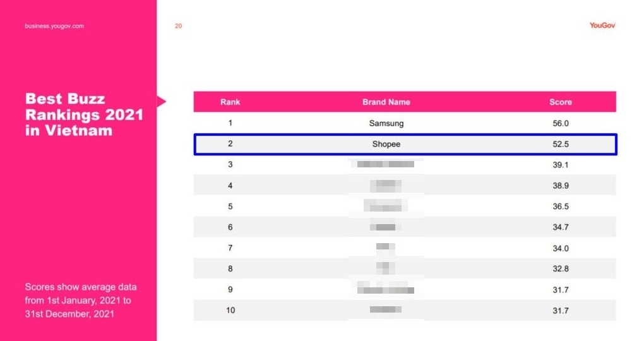Viewport: 644px width, 341px height.
Task: Click the pink triangle pointer beside the title
Action: (x=161, y=101)
